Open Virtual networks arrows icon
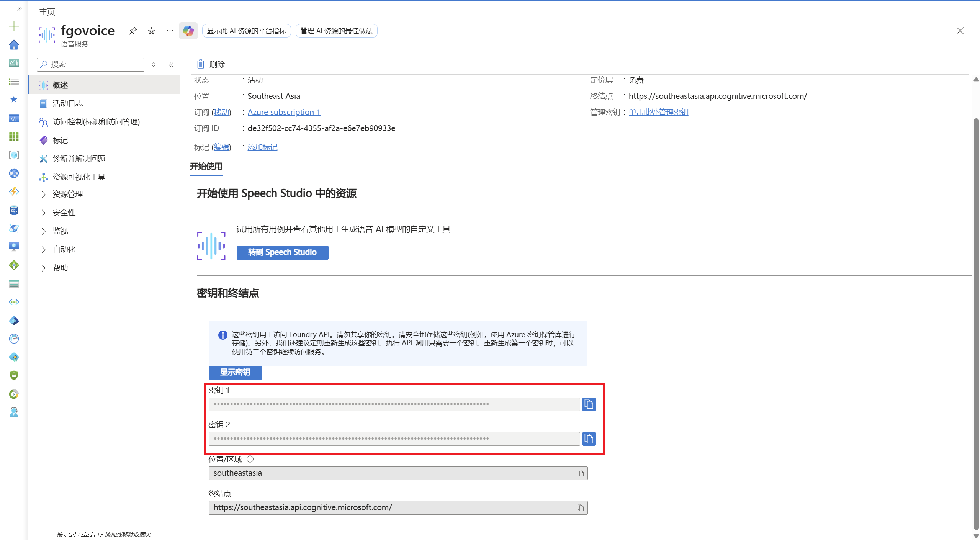 point(14,302)
